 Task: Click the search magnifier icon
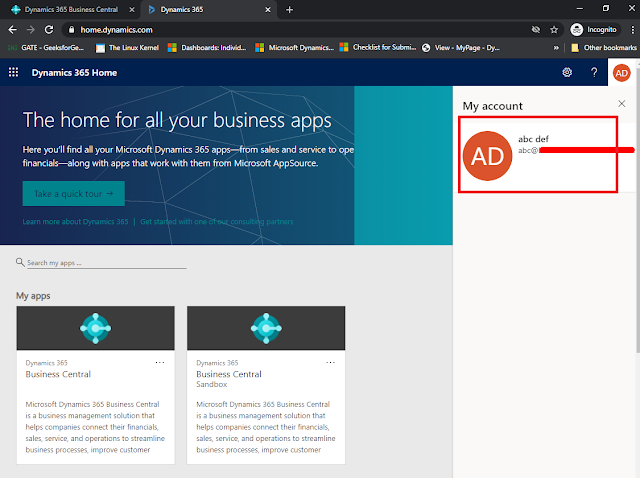point(20,262)
